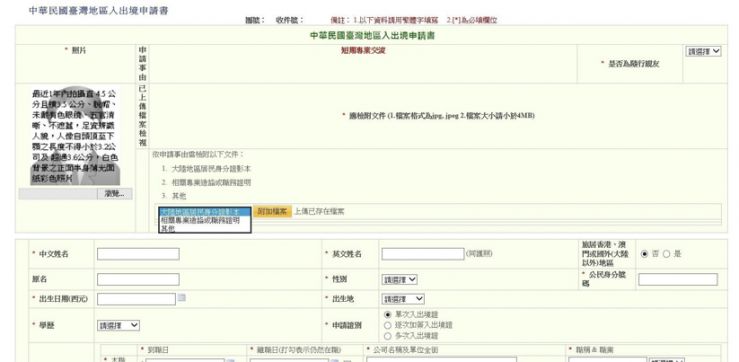Click the 原名 text input
The image size is (739, 362).
138,280
